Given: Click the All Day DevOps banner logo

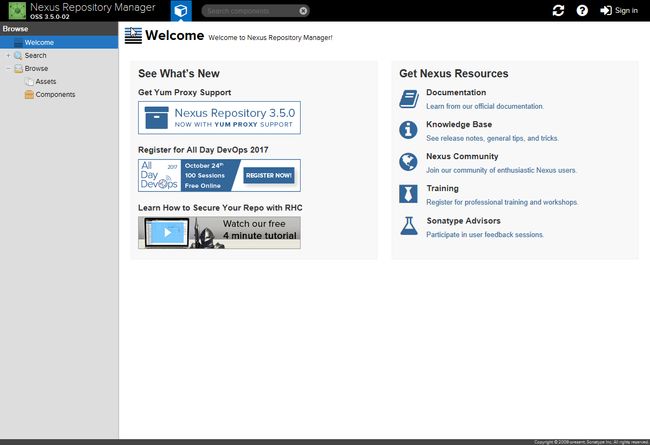Looking at the screenshot, I should pos(159,175).
